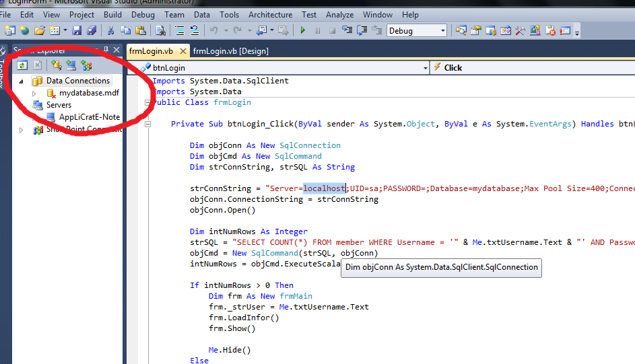The height and width of the screenshot is (364, 635).
Task: Open the Add New Item dropdown arrow
Action: pyautogui.click(x=65, y=30)
